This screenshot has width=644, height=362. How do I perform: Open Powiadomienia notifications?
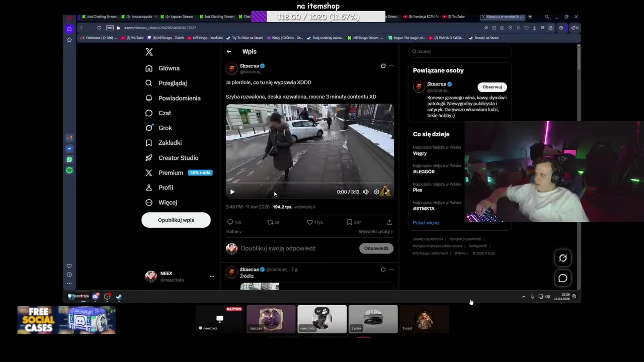(x=173, y=98)
